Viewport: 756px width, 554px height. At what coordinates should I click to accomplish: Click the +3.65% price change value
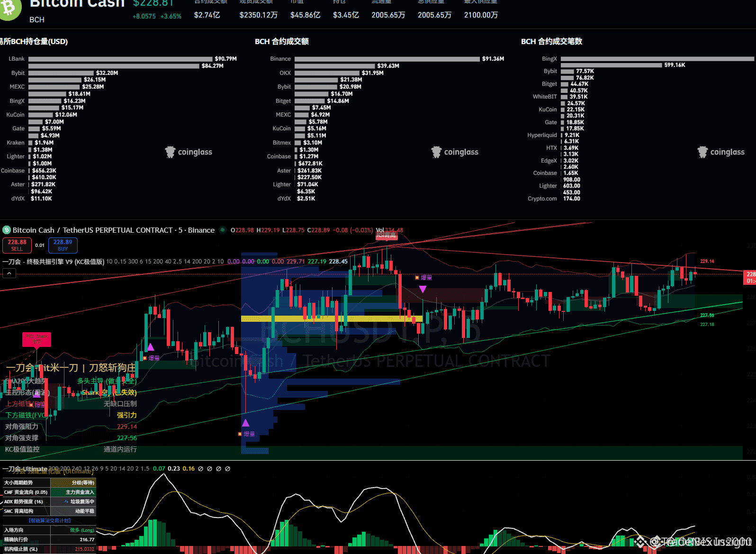point(171,16)
